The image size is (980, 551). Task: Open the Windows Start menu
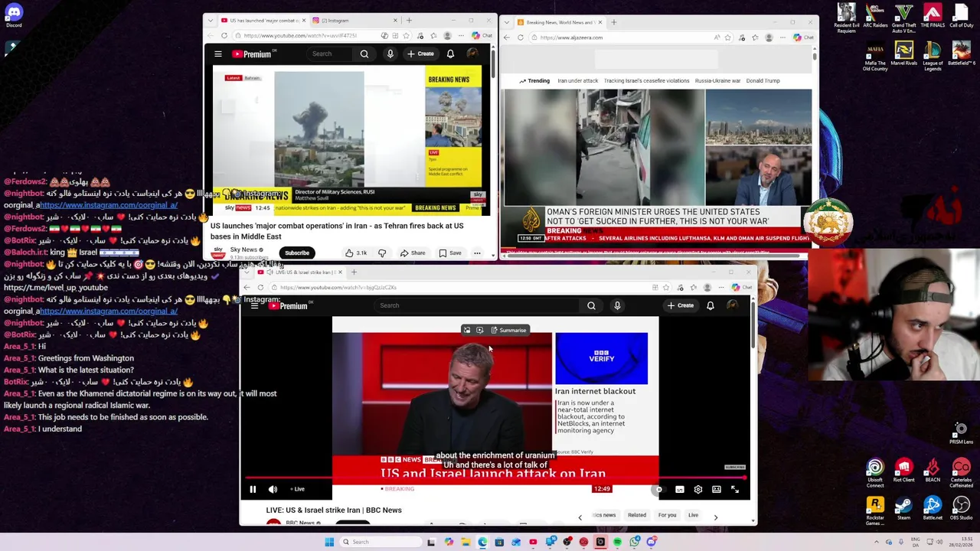(x=329, y=542)
